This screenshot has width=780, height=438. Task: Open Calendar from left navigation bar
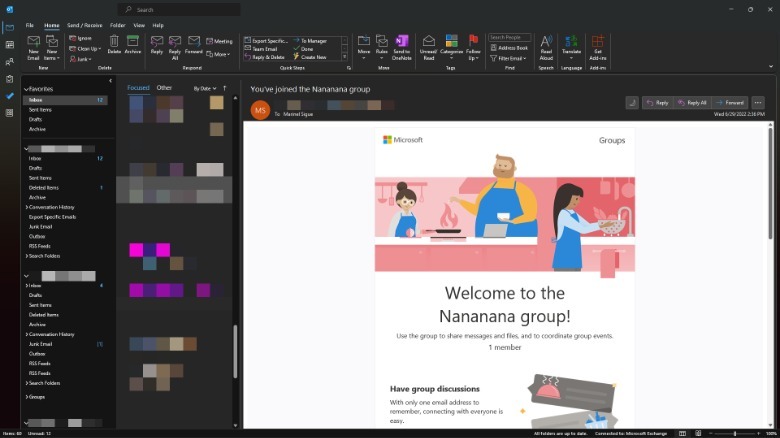coord(9,44)
